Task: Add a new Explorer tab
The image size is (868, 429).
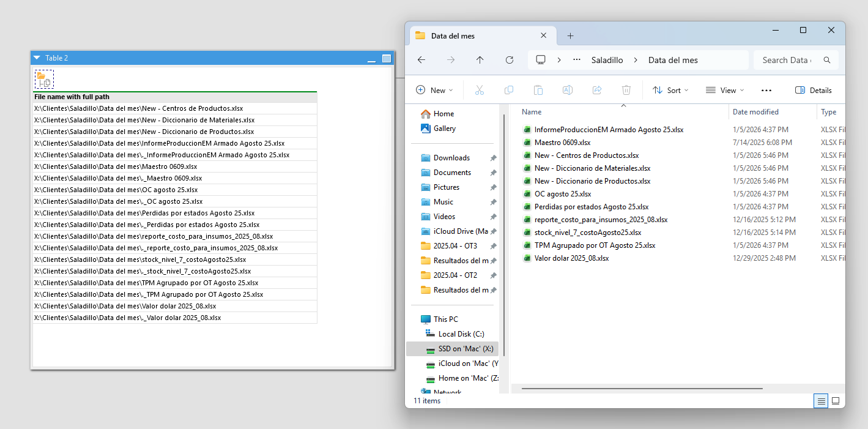Action: (x=570, y=36)
